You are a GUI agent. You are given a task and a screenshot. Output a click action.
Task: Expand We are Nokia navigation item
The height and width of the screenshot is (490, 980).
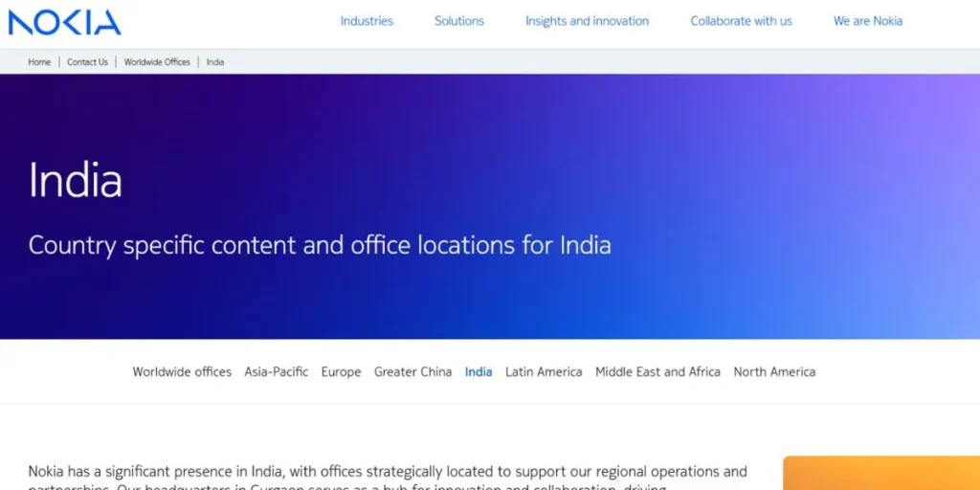coord(867,21)
